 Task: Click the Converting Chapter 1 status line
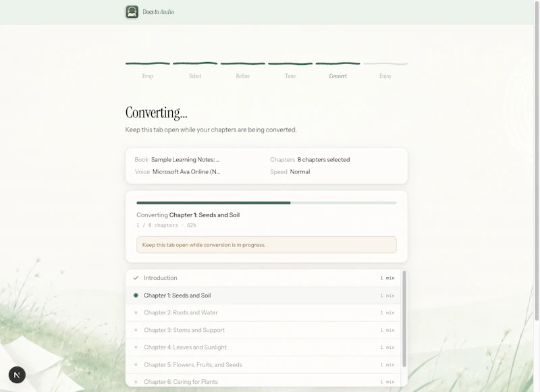[188, 215]
